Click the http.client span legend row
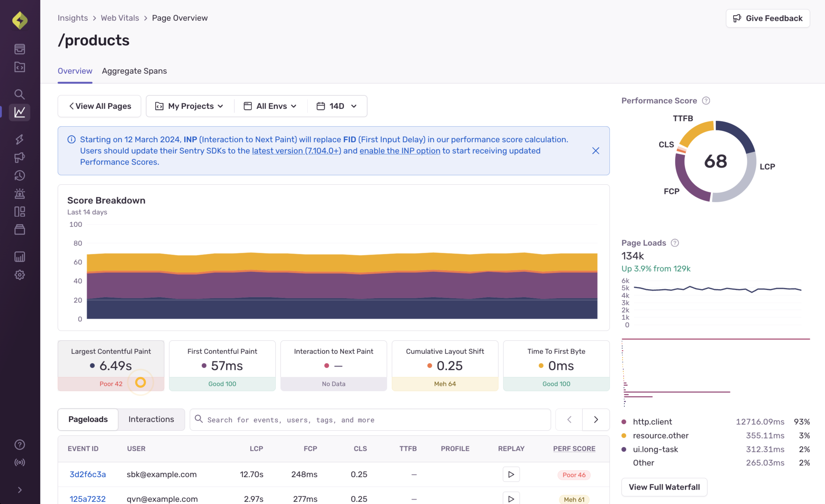825x504 pixels. pos(715,422)
